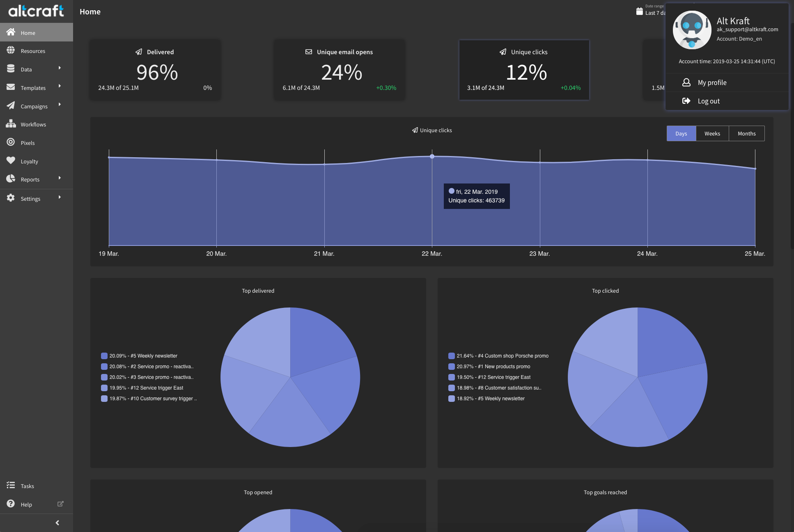Switch chart to Months view
The width and height of the screenshot is (794, 532).
(746, 133)
